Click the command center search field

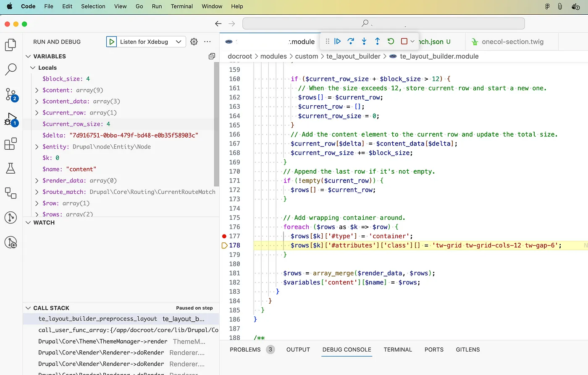383,23
